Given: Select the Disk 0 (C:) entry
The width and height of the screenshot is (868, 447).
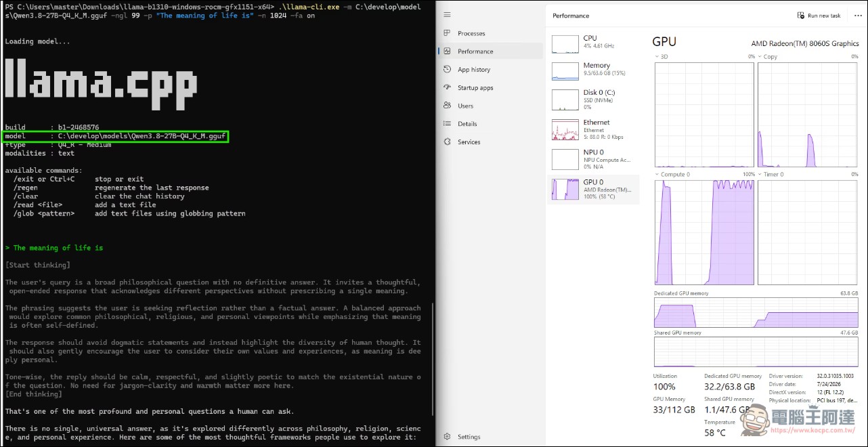Looking at the screenshot, I should click(x=592, y=100).
